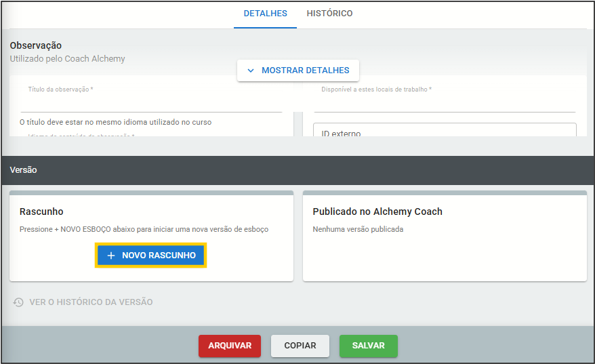Screen dimensions: 595x364
Task: Click the Publicado no Alchemy Coach heading
Action: 377,211
